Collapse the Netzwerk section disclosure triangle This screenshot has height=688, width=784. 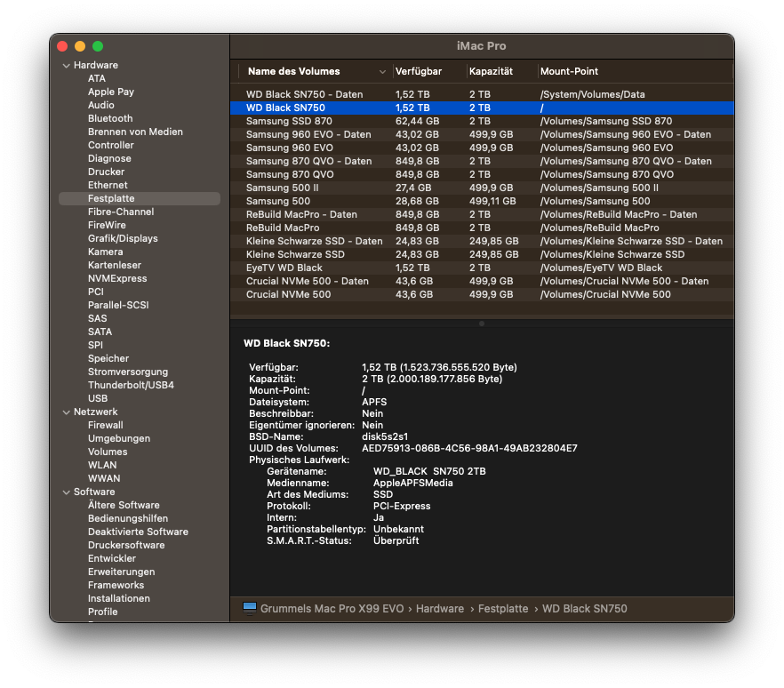66,412
